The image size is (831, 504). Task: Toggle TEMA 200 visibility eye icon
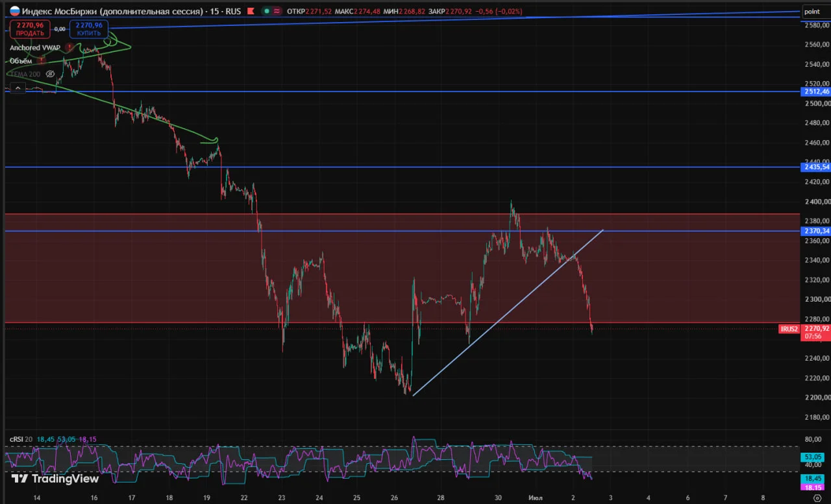click(51, 74)
